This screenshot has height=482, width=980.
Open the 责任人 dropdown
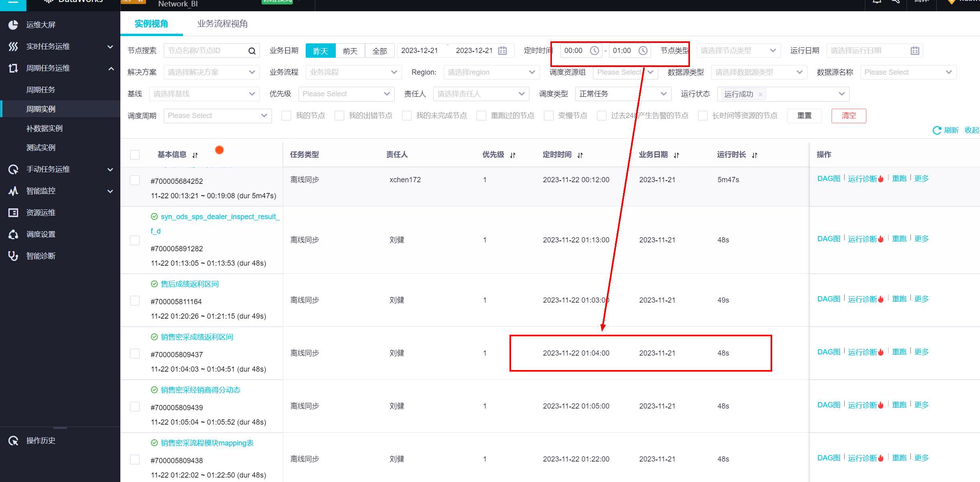[x=481, y=94]
